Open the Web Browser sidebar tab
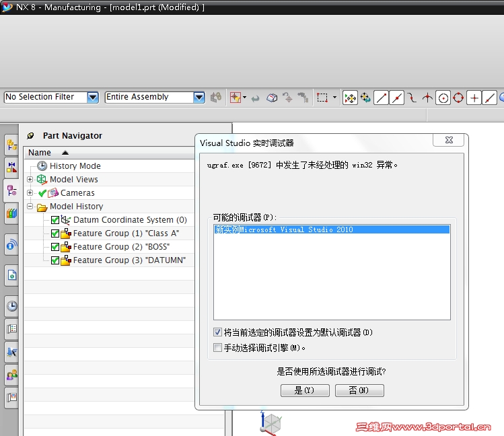This screenshot has height=436, width=504. coord(11,275)
